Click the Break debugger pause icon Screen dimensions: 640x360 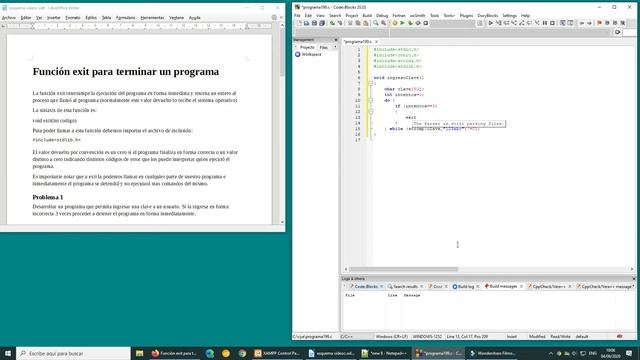544,23
